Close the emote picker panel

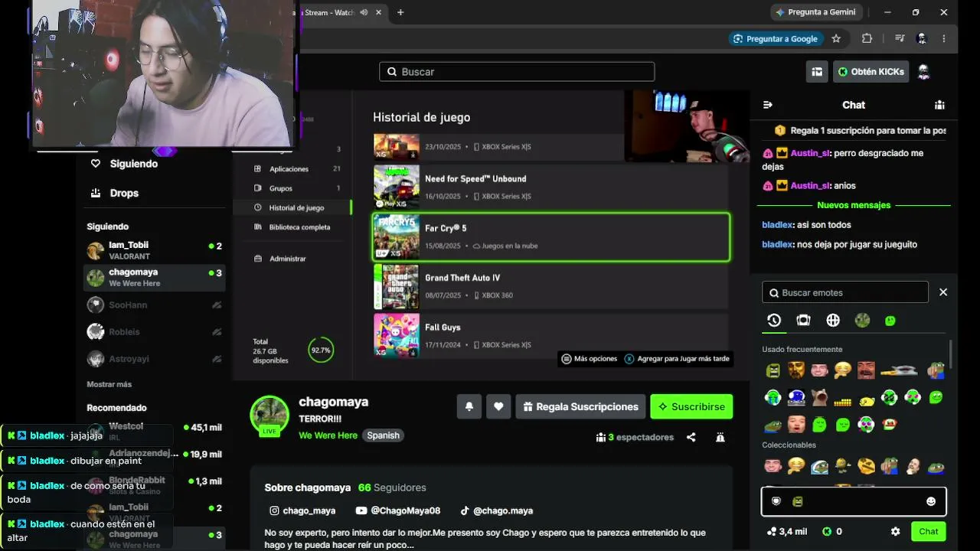point(943,292)
